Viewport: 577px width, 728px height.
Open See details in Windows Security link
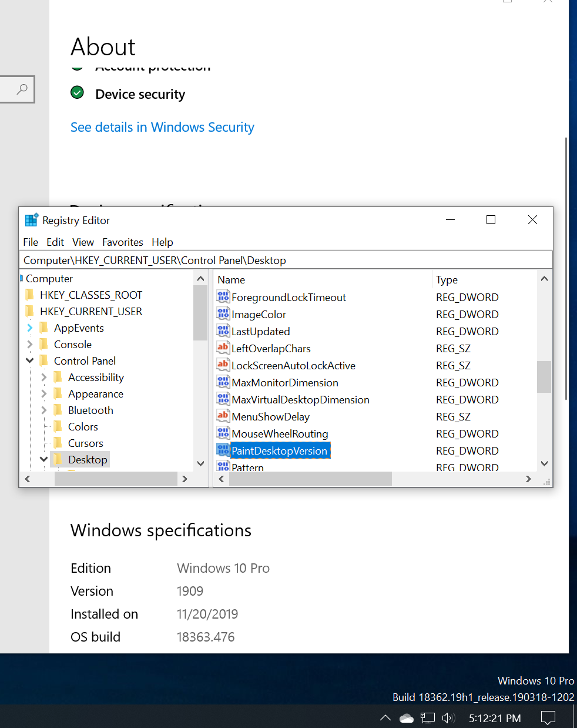pyautogui.click(x=162, y=127)
